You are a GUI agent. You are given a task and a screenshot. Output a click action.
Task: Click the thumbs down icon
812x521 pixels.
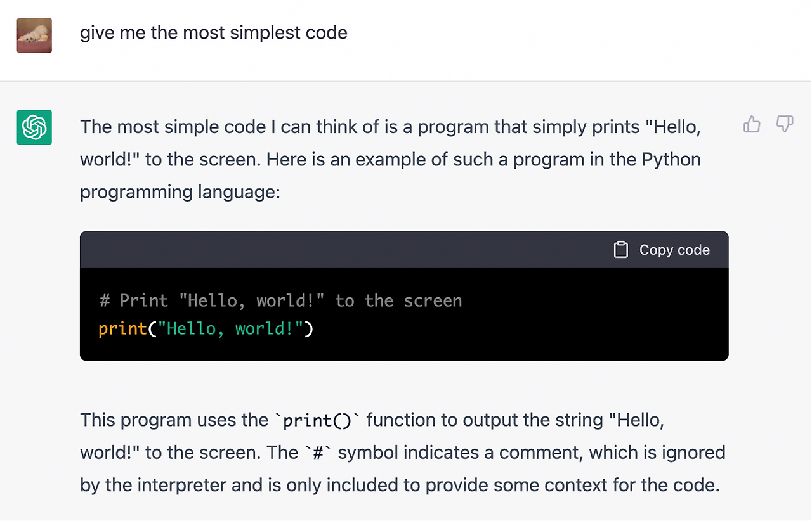point(785,124)
